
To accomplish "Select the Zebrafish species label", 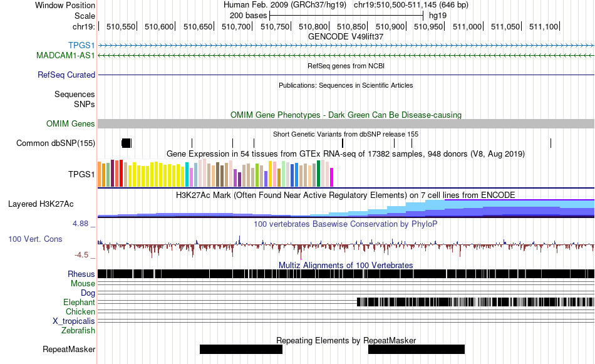I will (x=78, y=331).
